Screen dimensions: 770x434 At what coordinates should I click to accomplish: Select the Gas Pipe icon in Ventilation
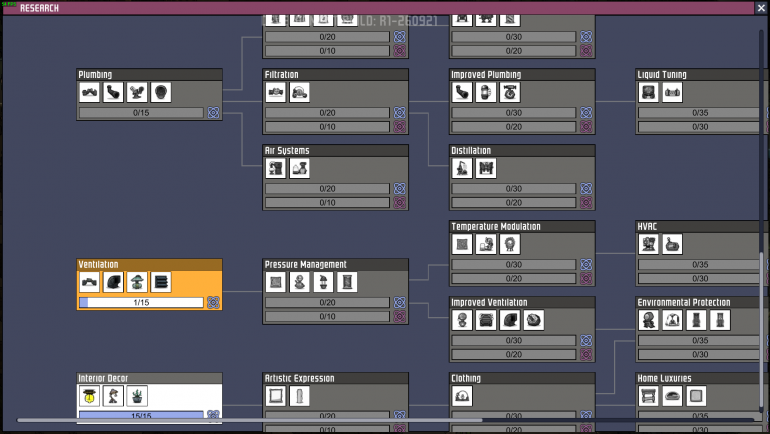pos(113,282)
